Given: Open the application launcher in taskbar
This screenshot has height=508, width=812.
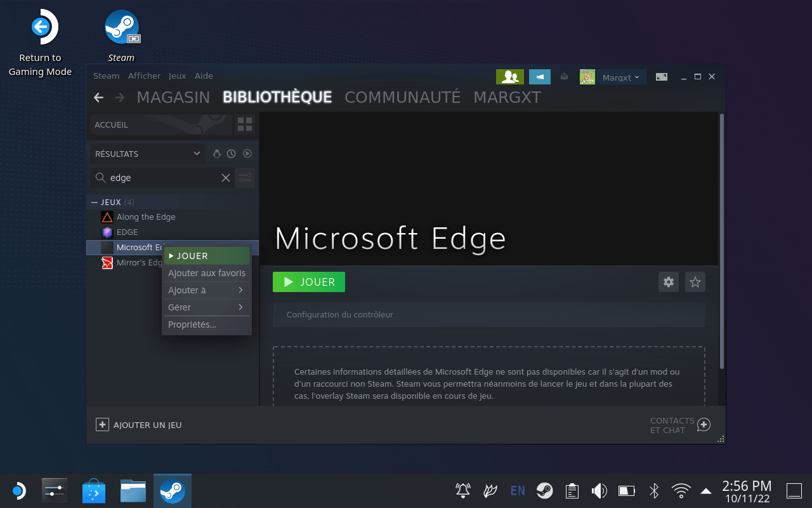Looking at the screenshot, I should pyautogui.click(x=18, y=491).
